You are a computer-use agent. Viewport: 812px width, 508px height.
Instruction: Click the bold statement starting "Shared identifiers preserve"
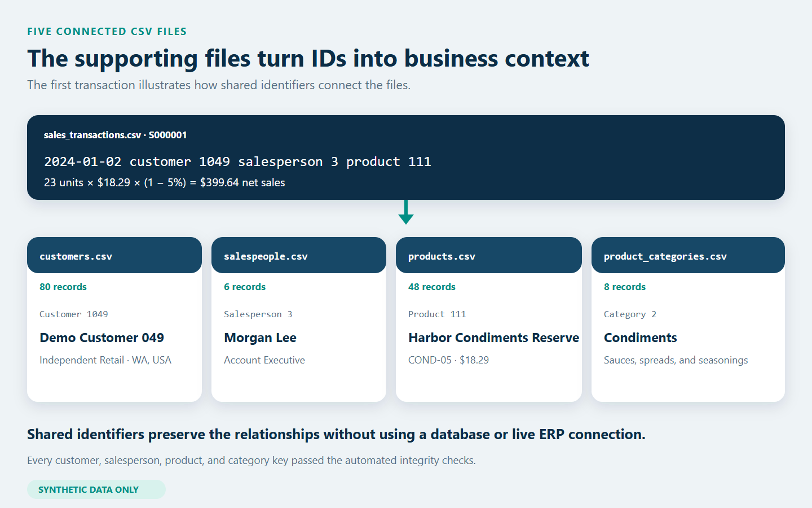[x=337, y=435]
